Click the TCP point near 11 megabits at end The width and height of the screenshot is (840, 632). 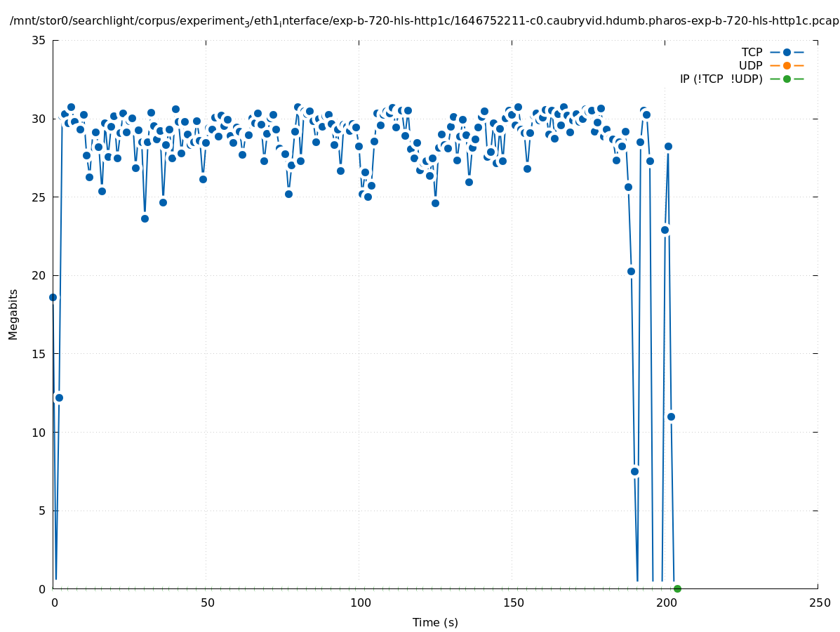[671, 416]
